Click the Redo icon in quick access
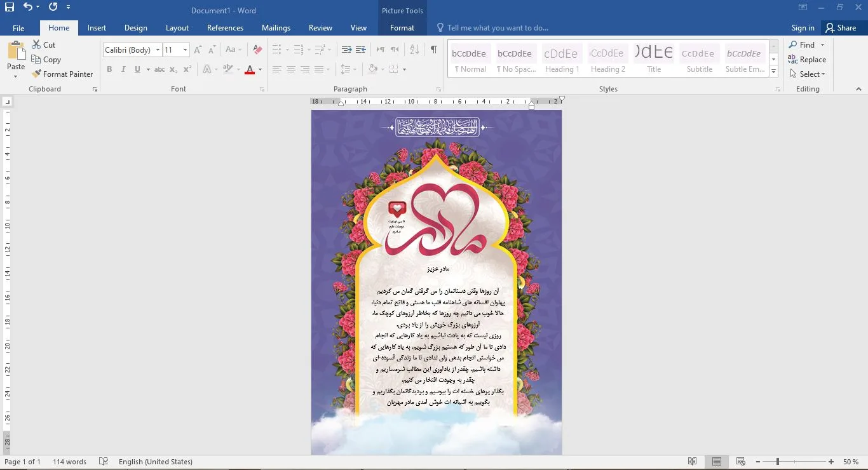Image resolution: width=868 pixels, height=470 pixels. (53, 7)
